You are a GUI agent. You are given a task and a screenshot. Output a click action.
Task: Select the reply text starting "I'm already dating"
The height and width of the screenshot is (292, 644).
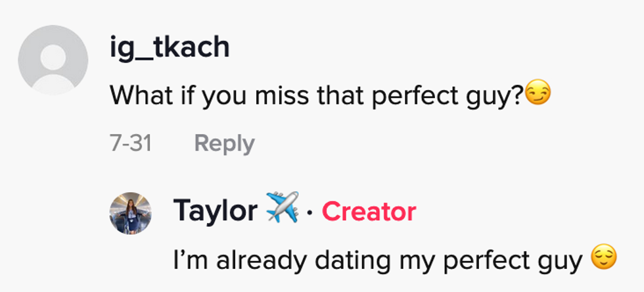[x=378, y=260]
